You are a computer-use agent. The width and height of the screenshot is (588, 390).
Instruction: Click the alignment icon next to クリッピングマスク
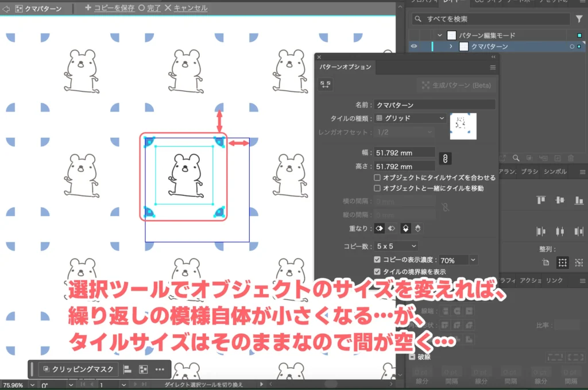126,370
